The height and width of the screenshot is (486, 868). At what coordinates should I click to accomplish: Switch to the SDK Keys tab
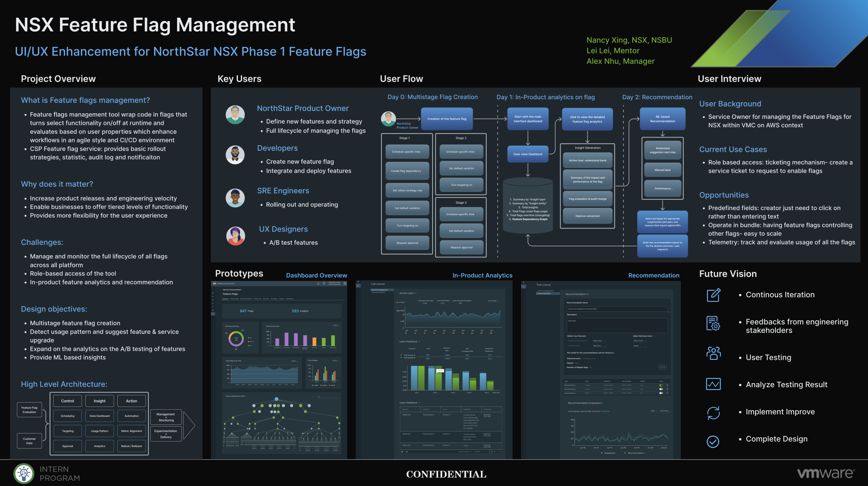pos(266,299)
